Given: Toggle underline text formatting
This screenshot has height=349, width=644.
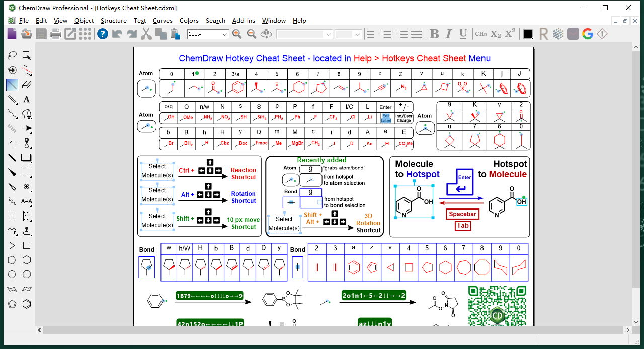Looking at the screenshot, I should pyautogui.click(x=463, y=34).
